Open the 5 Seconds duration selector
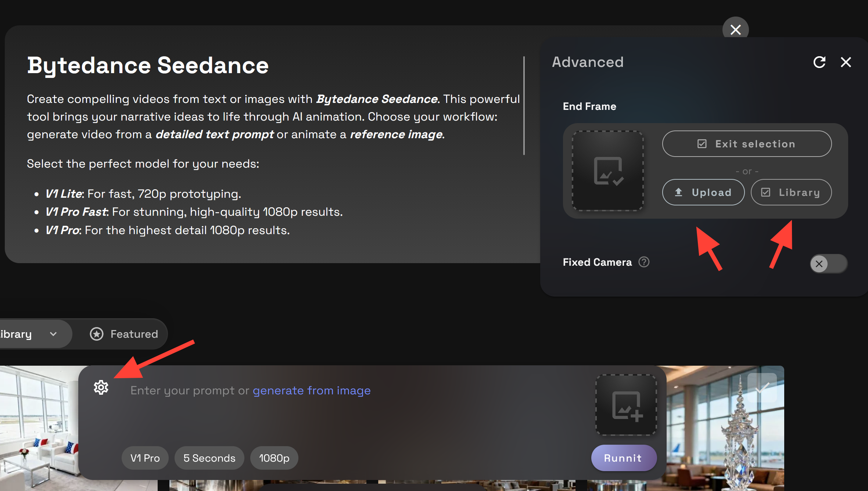Image resolution: width=868 pixels, height=491 pixels. click(209, 458)
